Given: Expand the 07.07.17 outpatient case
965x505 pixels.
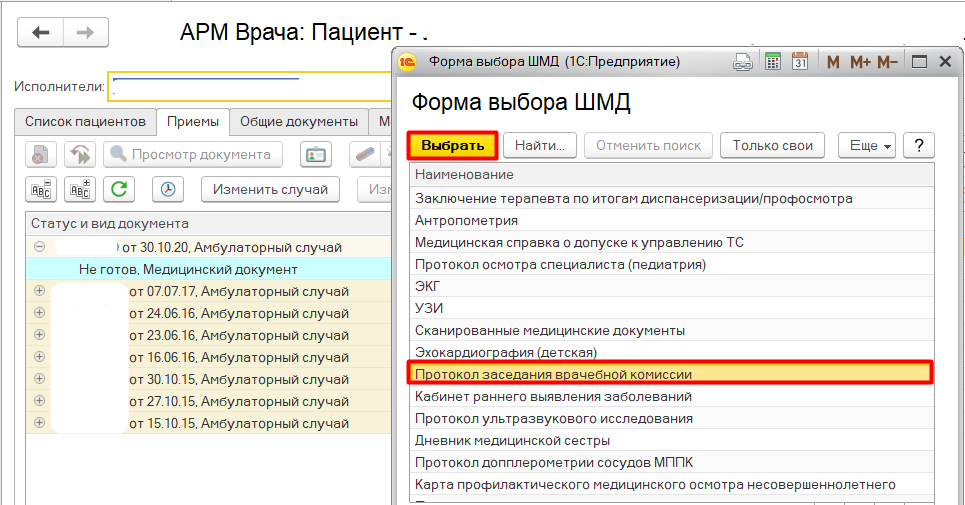Looking at the screenshot, I should click(39, 291).
